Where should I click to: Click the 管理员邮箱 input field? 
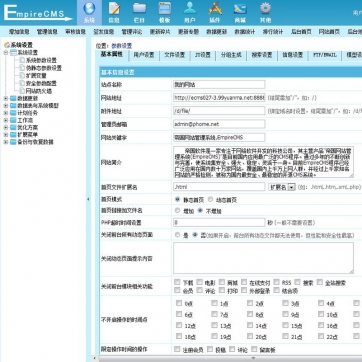click(219, 124)
